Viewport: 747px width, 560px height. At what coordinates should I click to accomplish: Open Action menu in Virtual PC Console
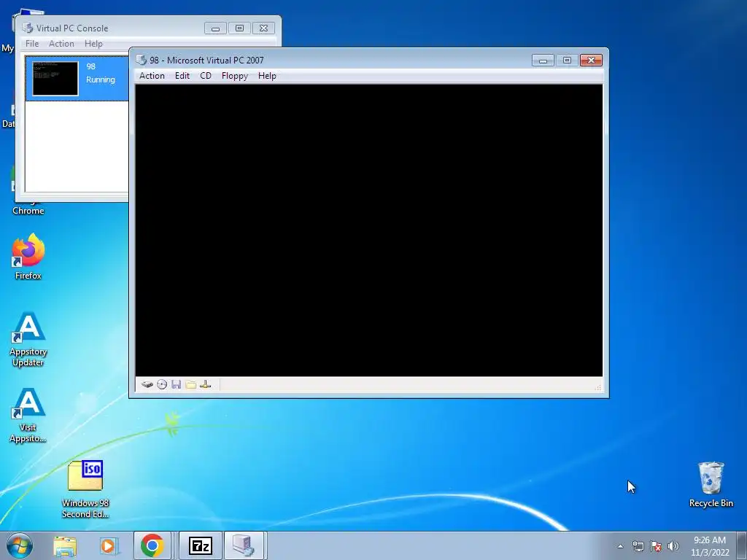[x=61, y=43]
